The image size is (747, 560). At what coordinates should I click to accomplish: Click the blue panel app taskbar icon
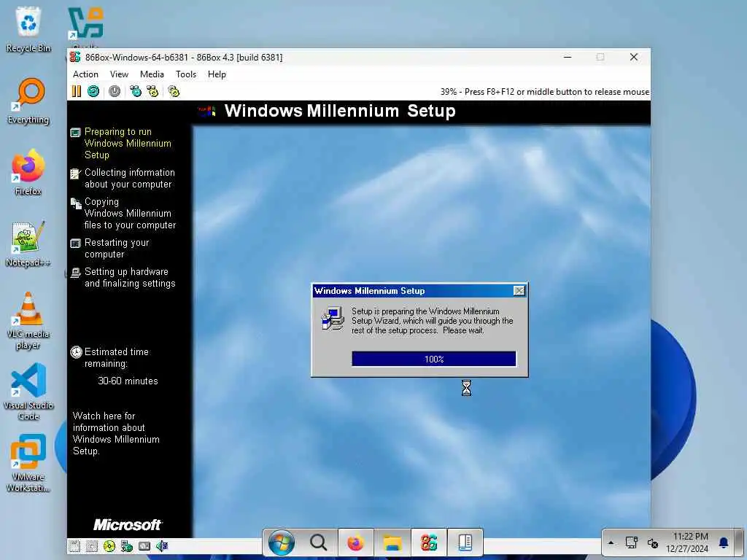click(465, 542)
